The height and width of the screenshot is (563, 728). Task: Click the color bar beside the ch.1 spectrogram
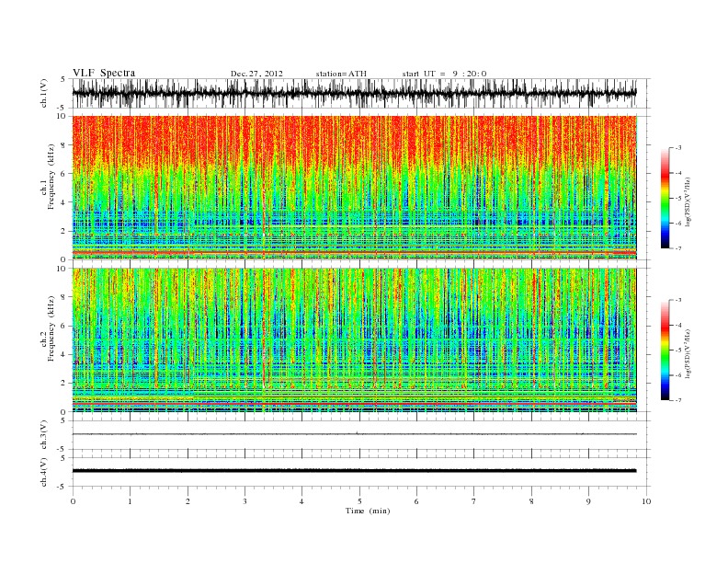665,198
